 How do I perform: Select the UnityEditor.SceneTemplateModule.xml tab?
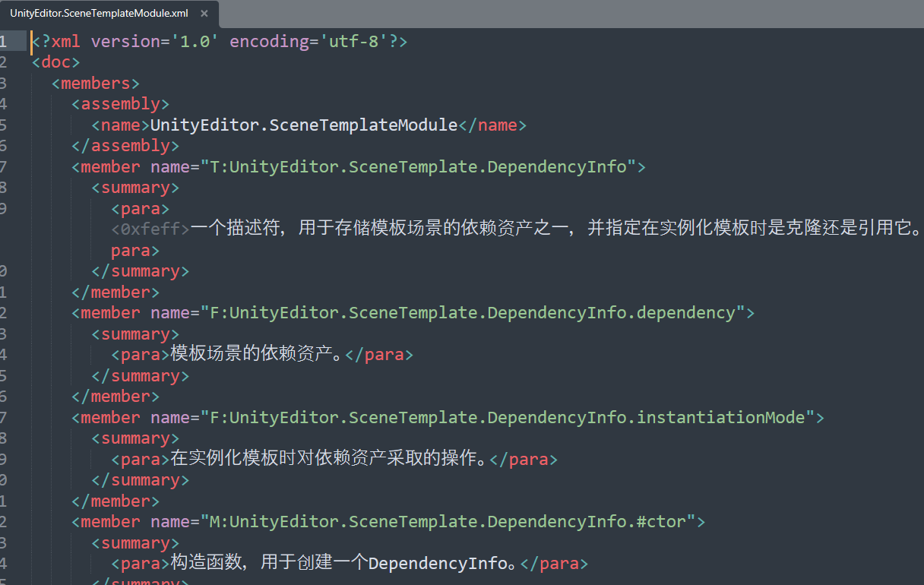(x=109, y=14)
